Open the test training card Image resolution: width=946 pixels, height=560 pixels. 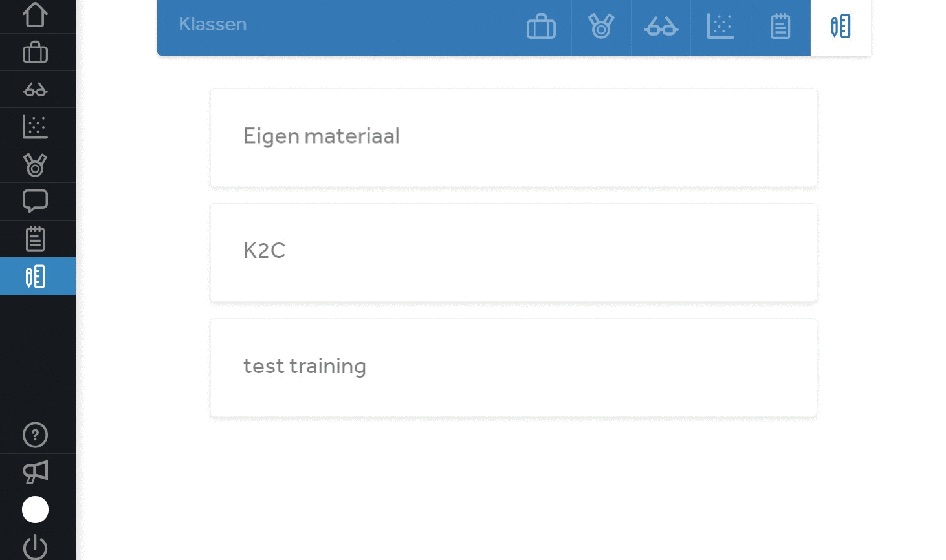[514, 368]
